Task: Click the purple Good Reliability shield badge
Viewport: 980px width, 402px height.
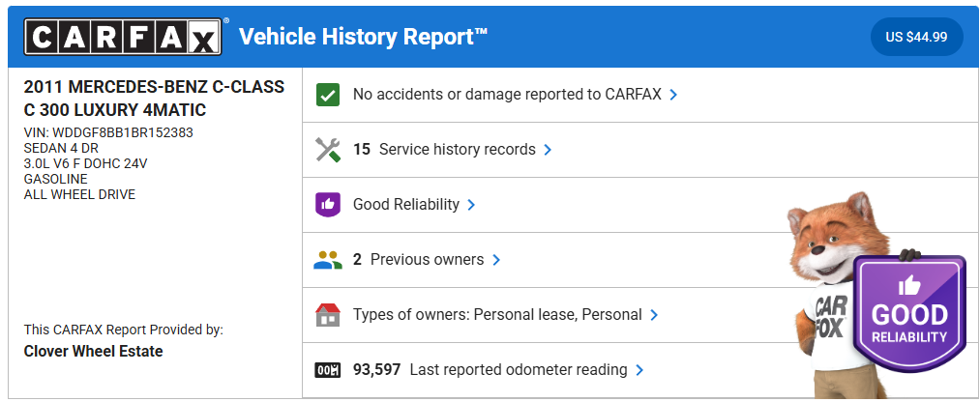Action: click(908, 314)
